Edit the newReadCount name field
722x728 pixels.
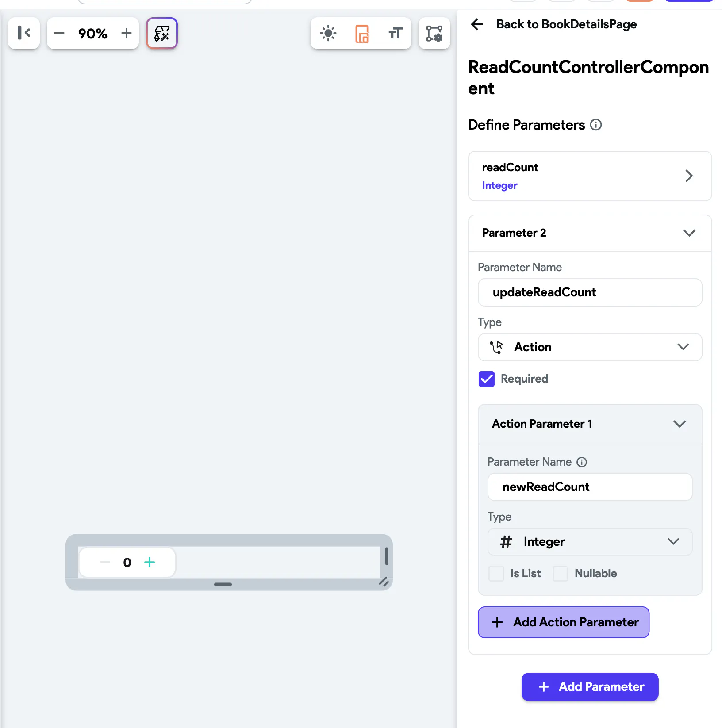(x=590, y=487)
